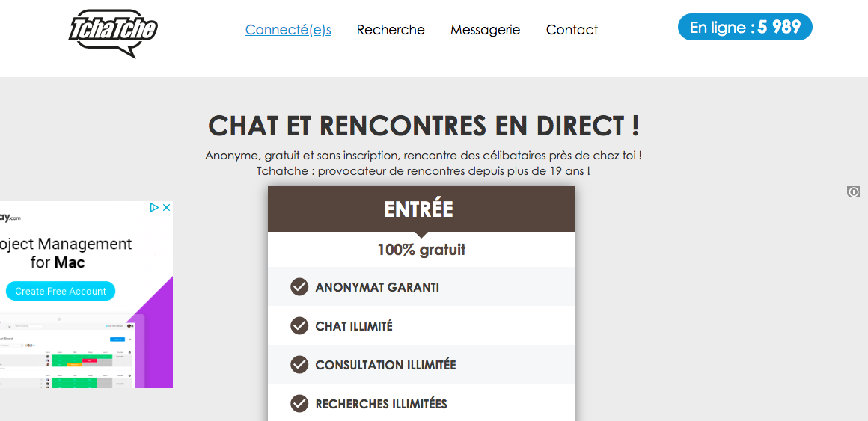Click the Anonymat Garanti checkmark icon
Image resolution: width=868 pixels, height=421 pixels.
tap(299, 287)
